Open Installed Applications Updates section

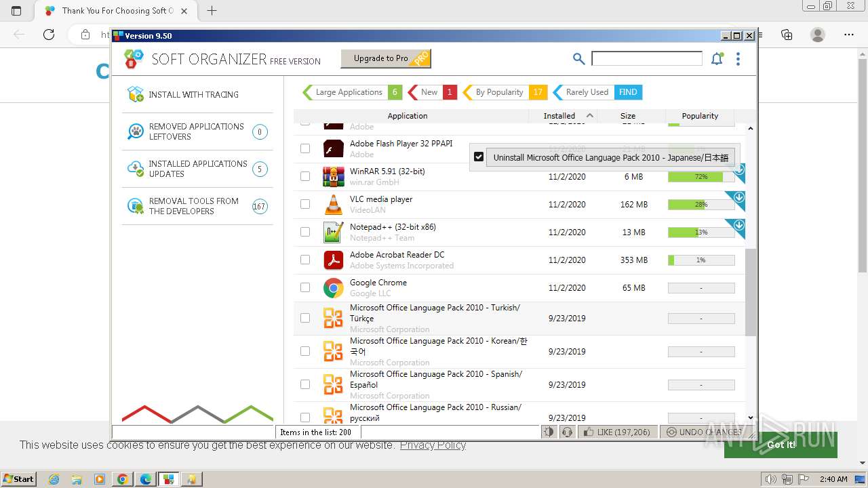197,169
